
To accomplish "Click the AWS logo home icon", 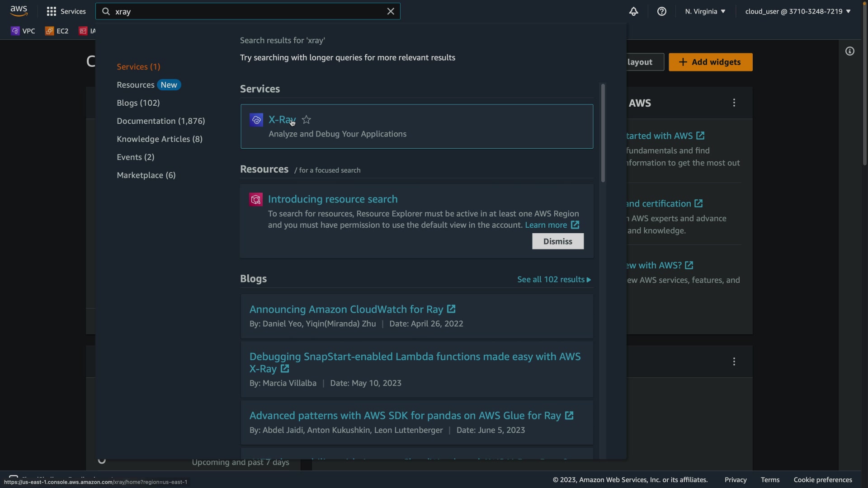I will [x=19, y=11].
